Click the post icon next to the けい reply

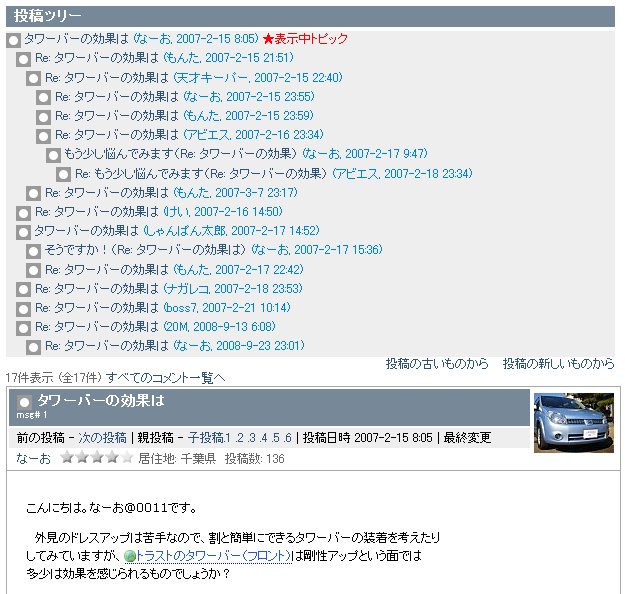[x=23, y=213]
